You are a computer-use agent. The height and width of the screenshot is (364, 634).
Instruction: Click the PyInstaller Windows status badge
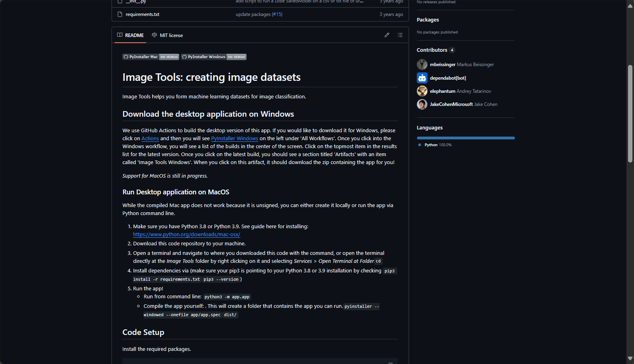pyautogui.click(x=214, y=57)
